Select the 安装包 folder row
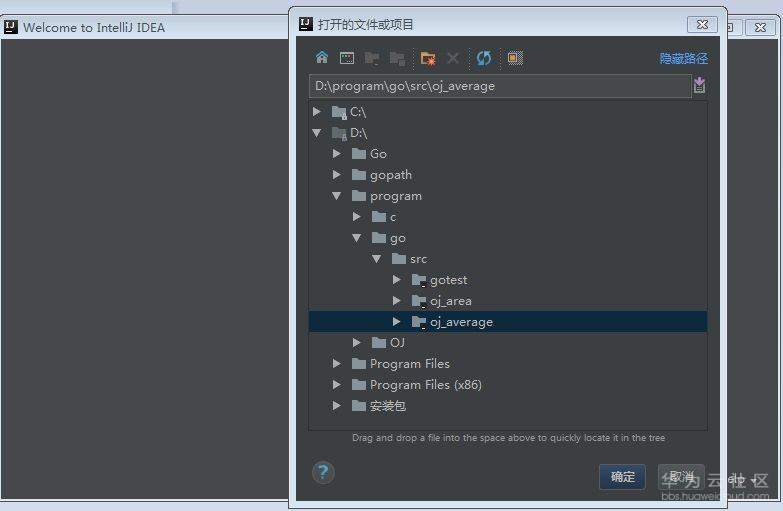This screenshot has width=783, height=511. point(508,406)
